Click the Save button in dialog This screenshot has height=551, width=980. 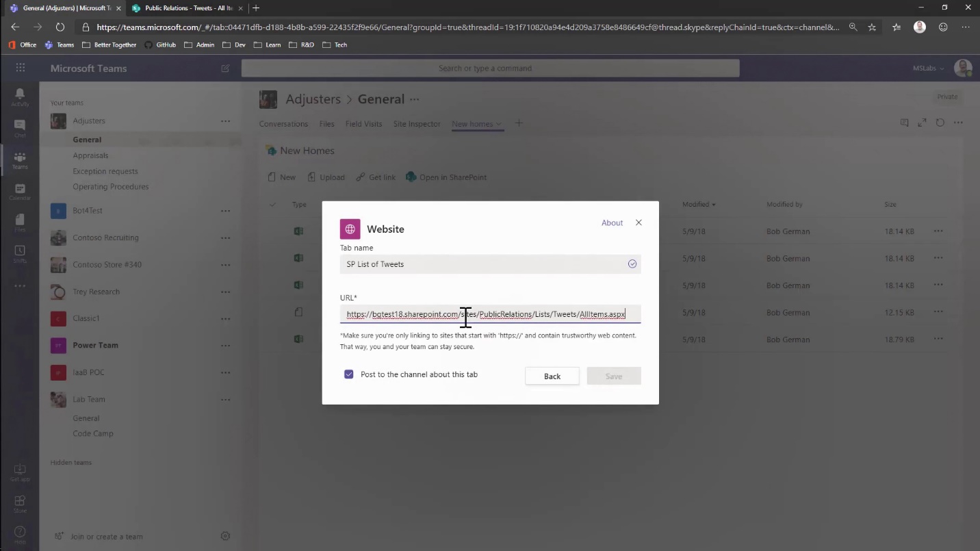(x=614, y=376)
